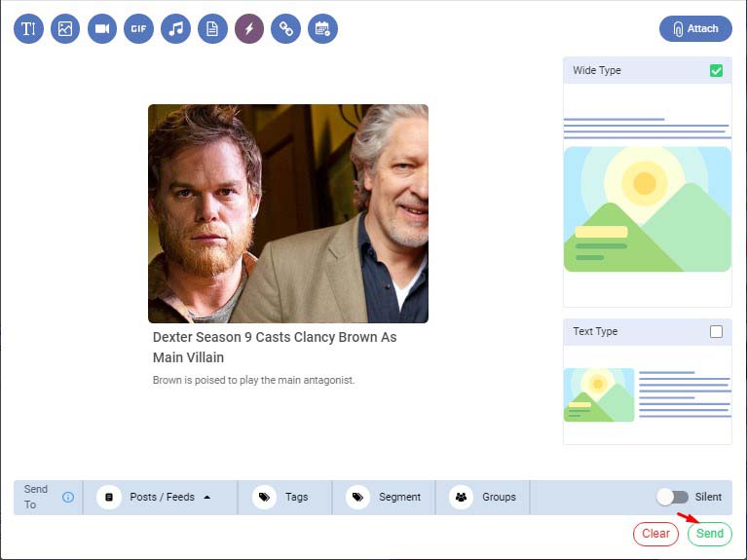This screenshot has height=560, width=747.
Task: Select the GIF message type icon
Action: (138, 29)
